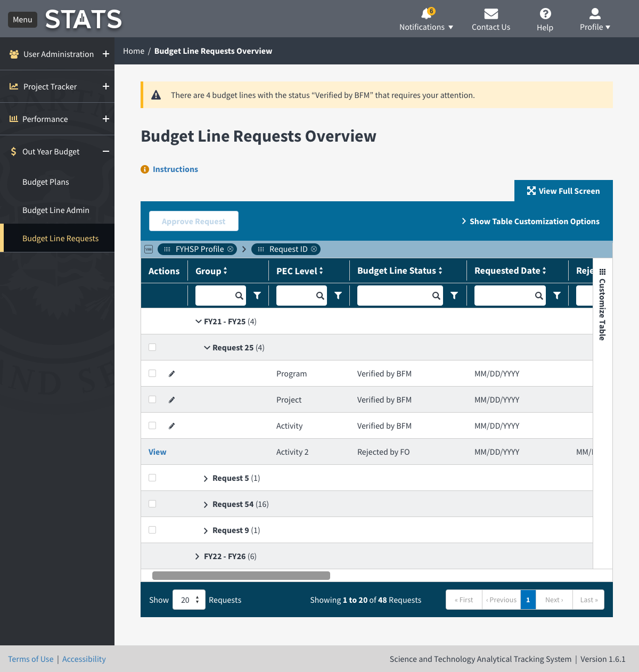The image size is (639, 672).
Task: Click the pencil edit icon for Program row
Action: (171, 374)
